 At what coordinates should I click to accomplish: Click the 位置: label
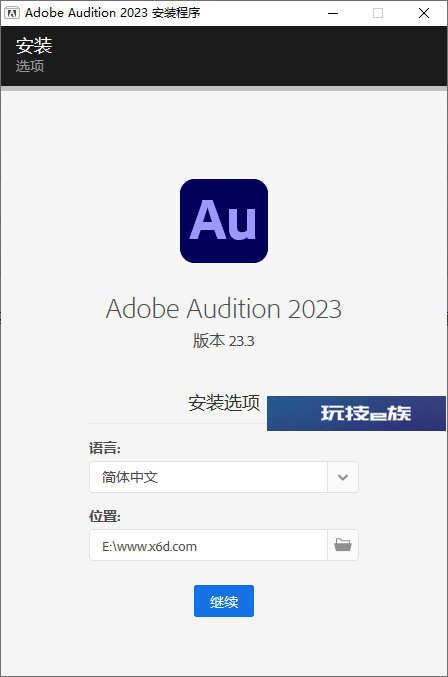(x=104, y=516)
